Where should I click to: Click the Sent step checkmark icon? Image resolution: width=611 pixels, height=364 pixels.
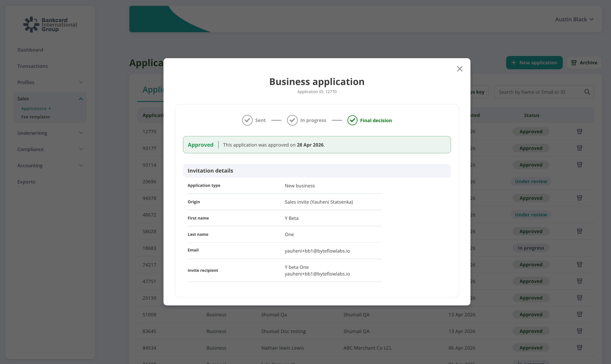[247, 120]
